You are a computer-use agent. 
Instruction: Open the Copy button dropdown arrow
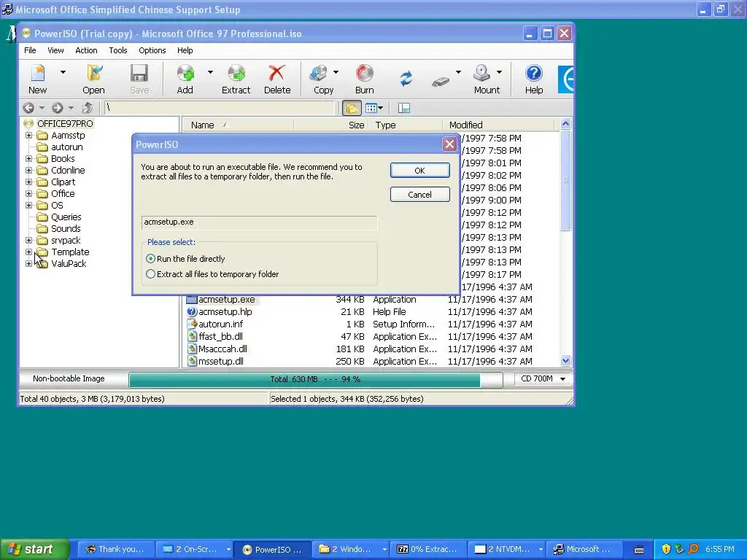pyautogui.click(x=336, y=72)
